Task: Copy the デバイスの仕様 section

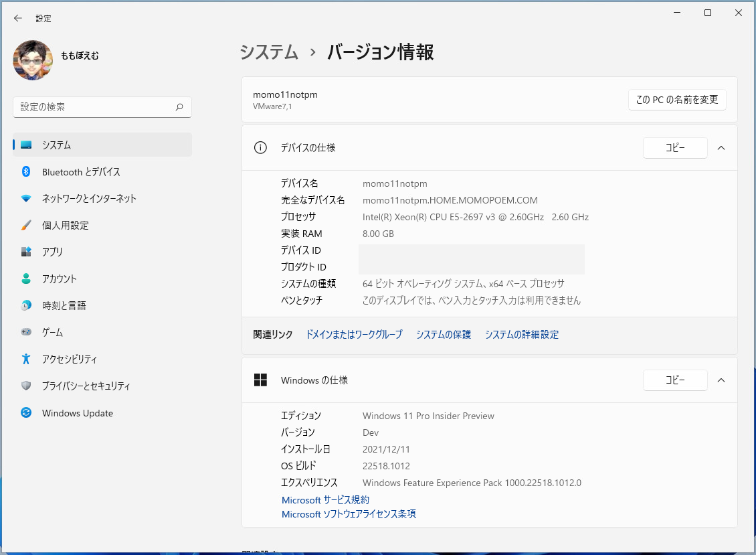Action: 675,148
